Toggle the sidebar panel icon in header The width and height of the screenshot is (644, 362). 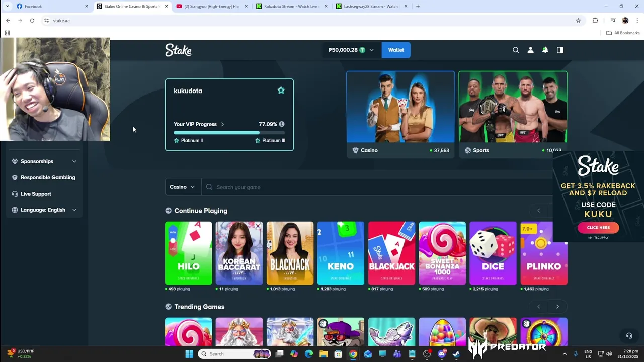point(560,50)
